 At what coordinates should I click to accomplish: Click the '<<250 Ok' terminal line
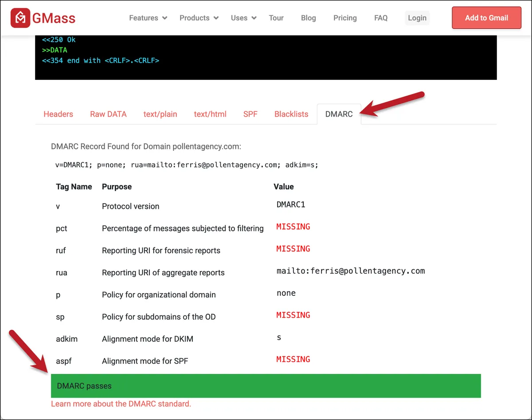(x=59, y=39)
